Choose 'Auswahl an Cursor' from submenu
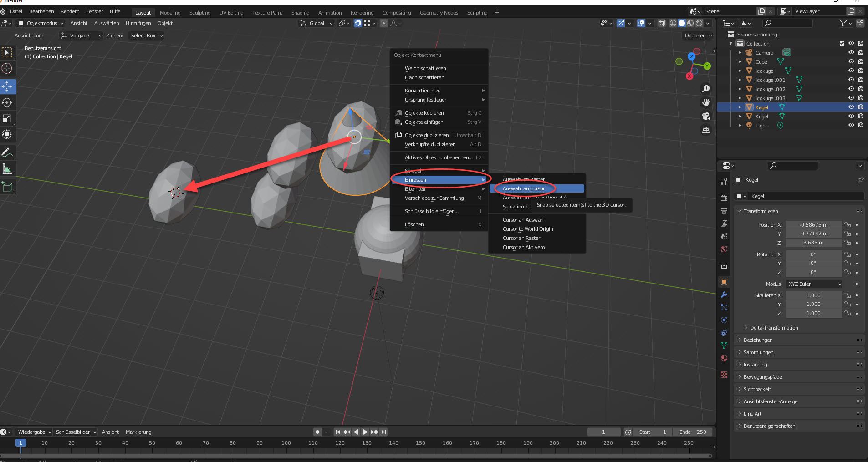This screenshot has height=462, width=868. (x=524, y=188)
